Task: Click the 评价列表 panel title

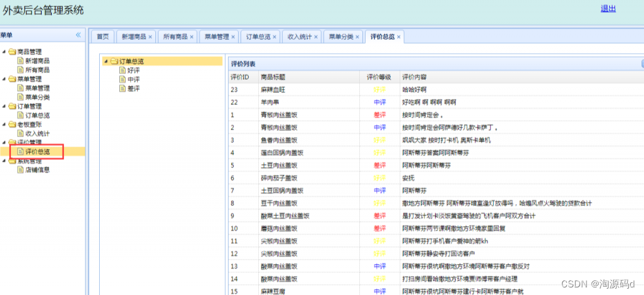Action: [243, 64]
